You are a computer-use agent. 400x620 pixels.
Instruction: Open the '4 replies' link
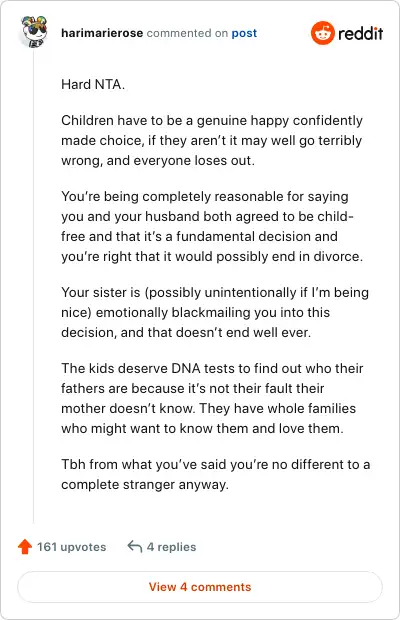(172, 547)
